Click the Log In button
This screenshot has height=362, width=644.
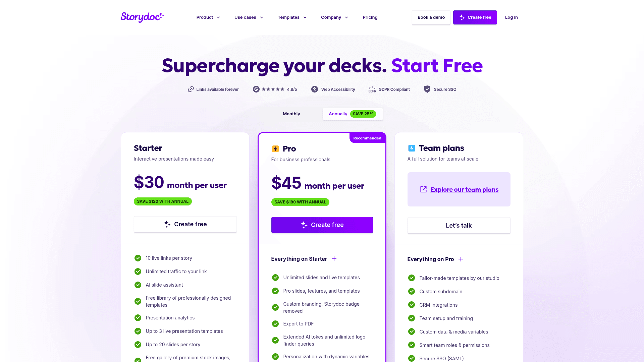[511, 17]
